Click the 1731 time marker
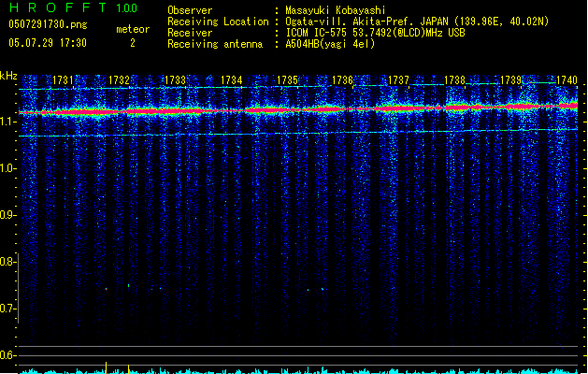Screen dimensions: 588x374 tap(63, 80)
